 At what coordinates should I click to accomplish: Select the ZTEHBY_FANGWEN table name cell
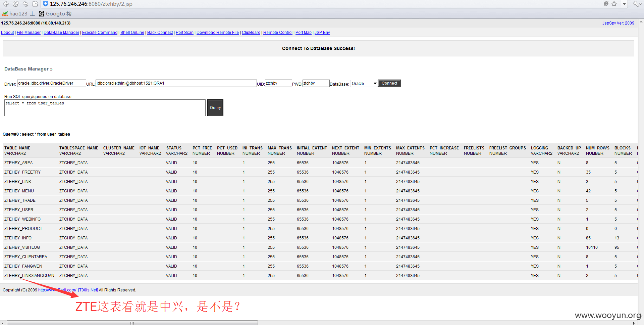point(23,266)
